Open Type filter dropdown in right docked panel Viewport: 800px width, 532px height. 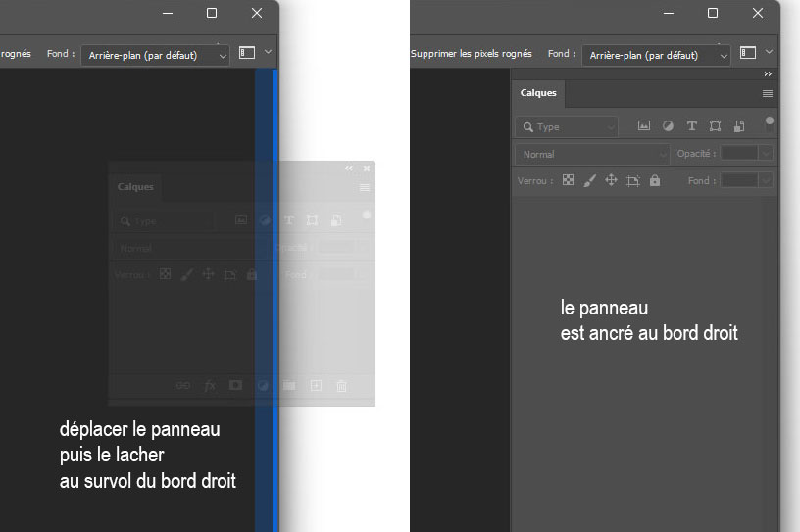tap(567, 127)
